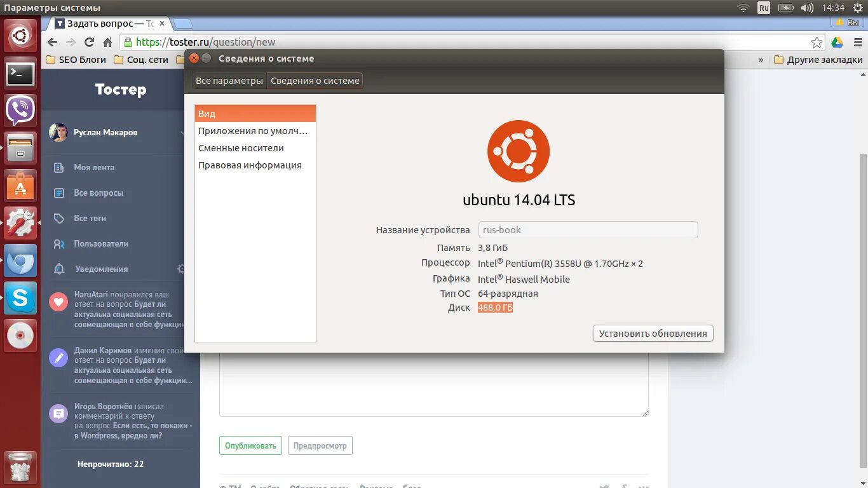
Task: Minimize the 'Сведения о системе' window
Action: (207, 58)
